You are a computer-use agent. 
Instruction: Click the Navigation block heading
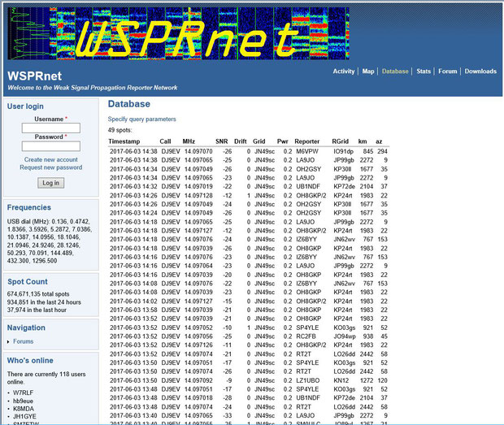click(26, 328)
